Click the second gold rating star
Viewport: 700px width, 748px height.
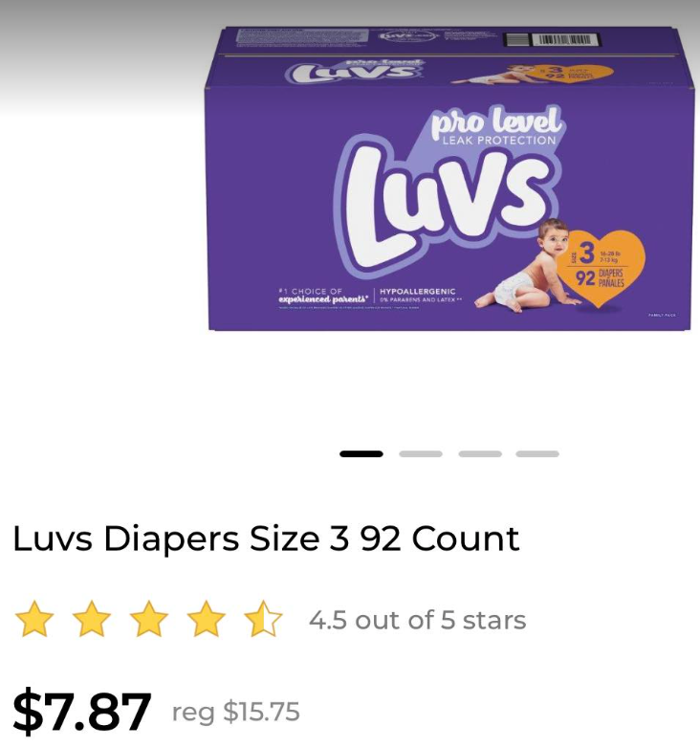(x=92, y=619)
